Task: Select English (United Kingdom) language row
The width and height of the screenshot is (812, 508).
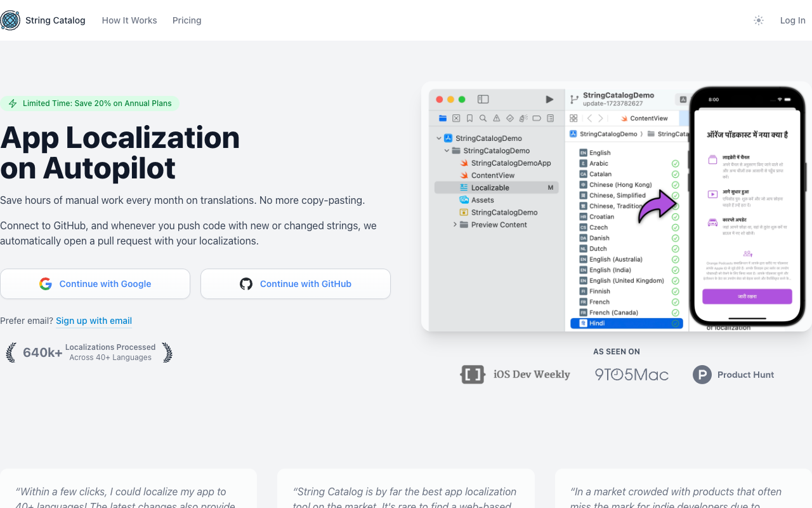Action: click(x=629, y=281)
